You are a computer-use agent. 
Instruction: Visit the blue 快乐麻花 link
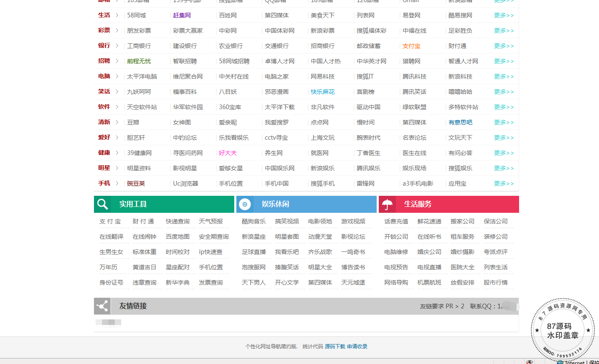322,92
